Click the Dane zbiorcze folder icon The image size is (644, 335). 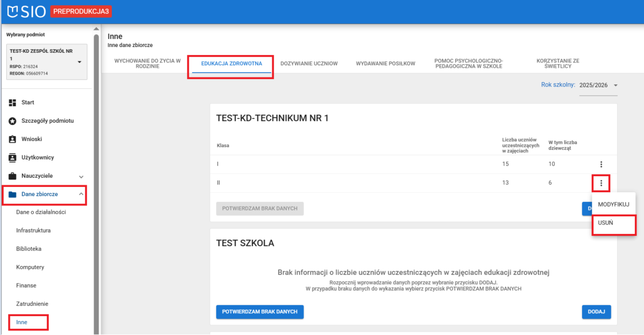(x=12, y=194)
